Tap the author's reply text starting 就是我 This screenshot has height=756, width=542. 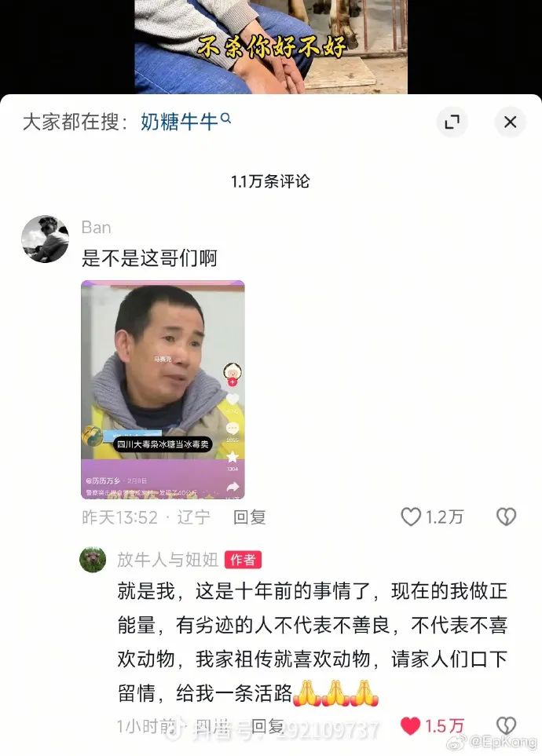[x=313, y=641]
